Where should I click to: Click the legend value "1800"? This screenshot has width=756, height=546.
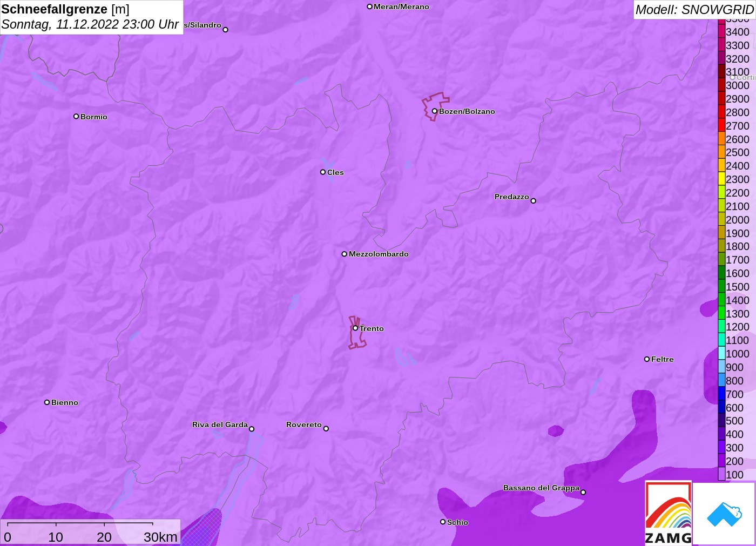[738, 246]
